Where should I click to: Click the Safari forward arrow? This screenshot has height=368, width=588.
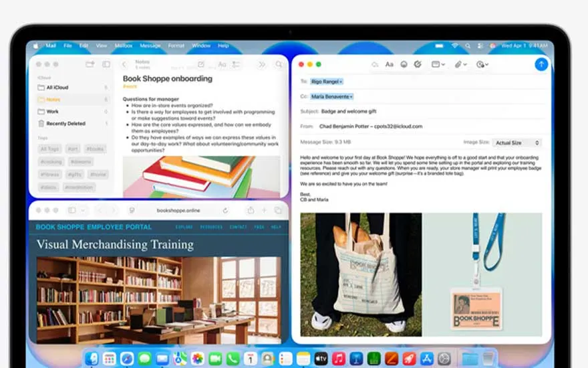tap(114, 211)
